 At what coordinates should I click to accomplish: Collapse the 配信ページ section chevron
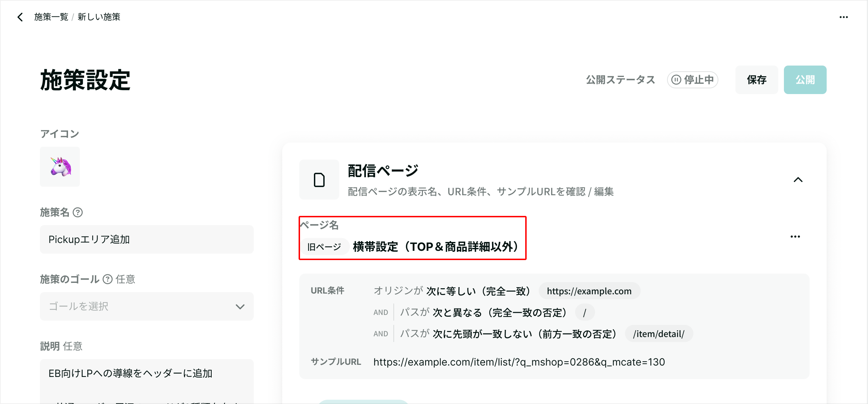[x=798, y=180]
